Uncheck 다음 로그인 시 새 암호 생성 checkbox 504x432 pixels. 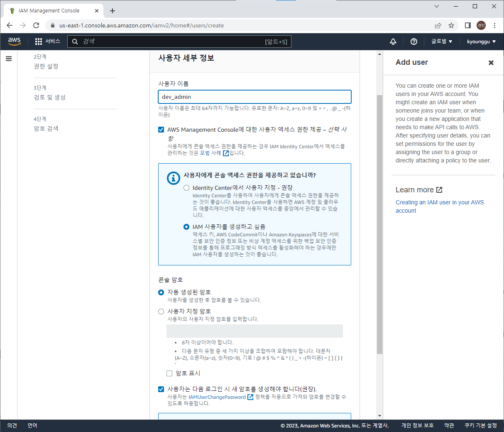[x=161, y=389]
